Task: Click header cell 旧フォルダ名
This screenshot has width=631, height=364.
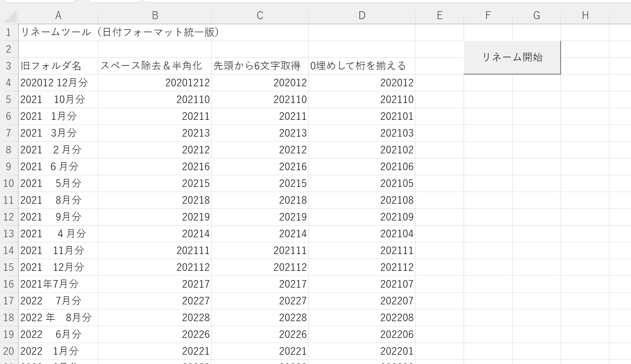Action: (x=58, y=66)
